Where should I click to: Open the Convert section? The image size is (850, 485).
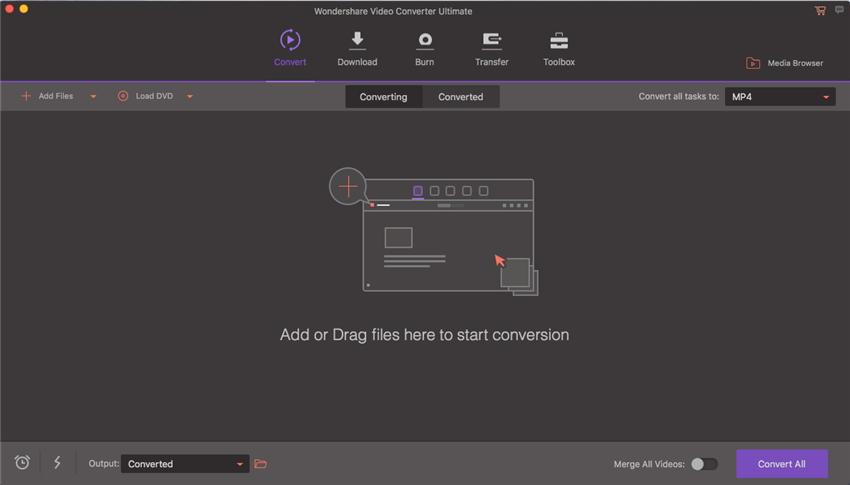tap(290, 48)
